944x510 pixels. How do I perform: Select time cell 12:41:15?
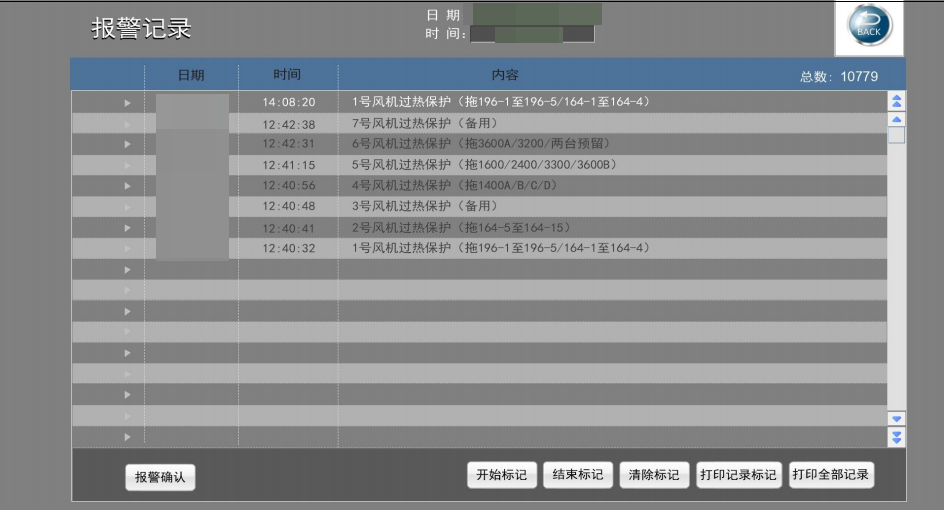pyautogui.click(x=288, y=165)
